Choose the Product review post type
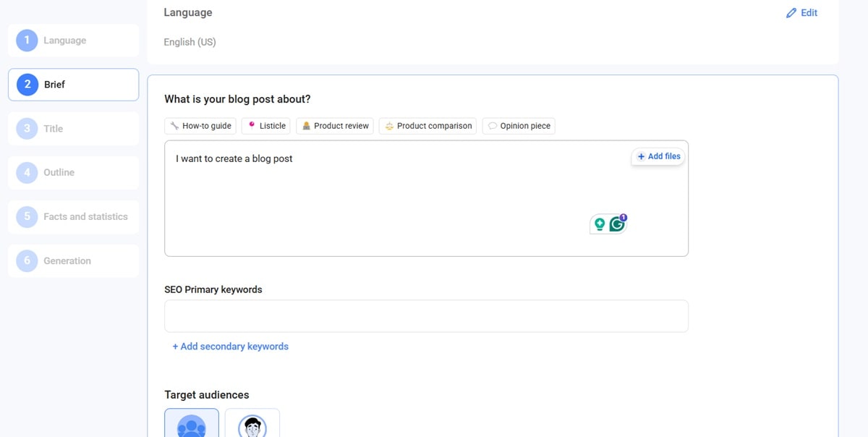The height and width of the screenshot is (437, 868). pos(335,126)
